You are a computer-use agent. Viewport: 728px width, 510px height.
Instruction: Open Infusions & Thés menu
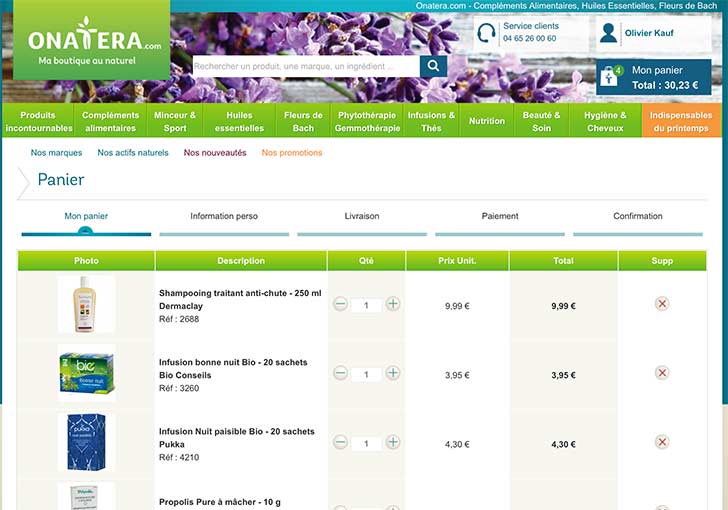click(431, 121)
